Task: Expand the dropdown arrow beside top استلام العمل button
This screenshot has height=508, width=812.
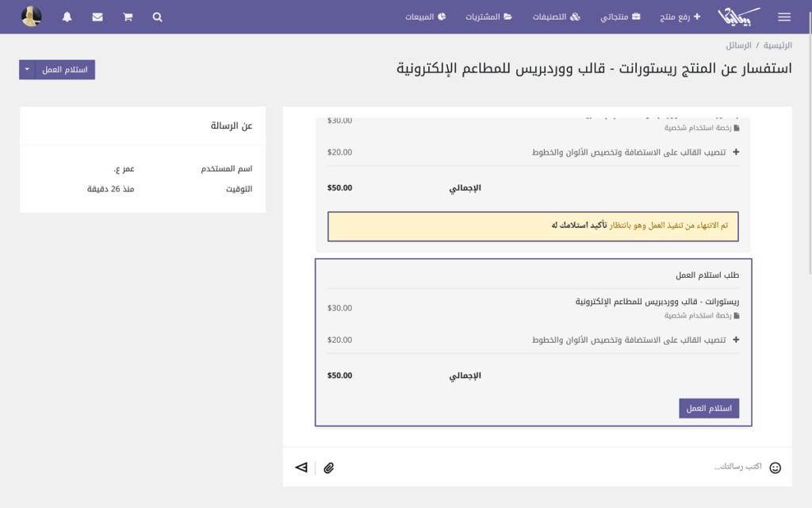Action: tap(27, 70)
